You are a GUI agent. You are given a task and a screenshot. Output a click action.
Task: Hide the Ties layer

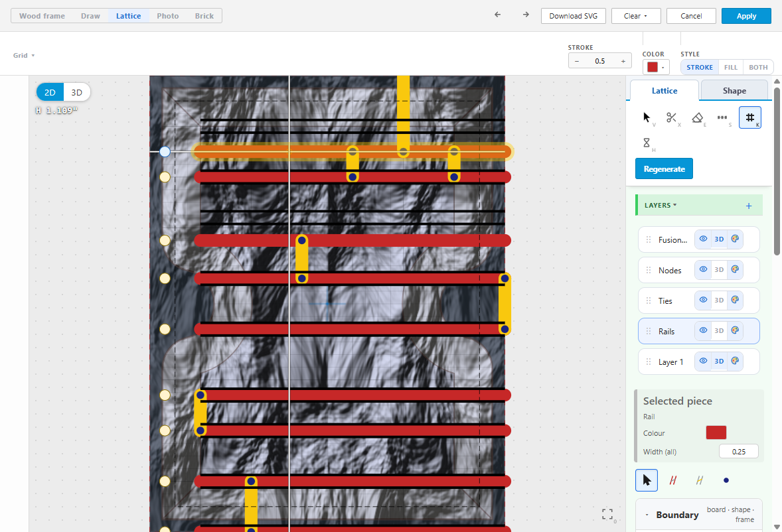coord(703,300)
